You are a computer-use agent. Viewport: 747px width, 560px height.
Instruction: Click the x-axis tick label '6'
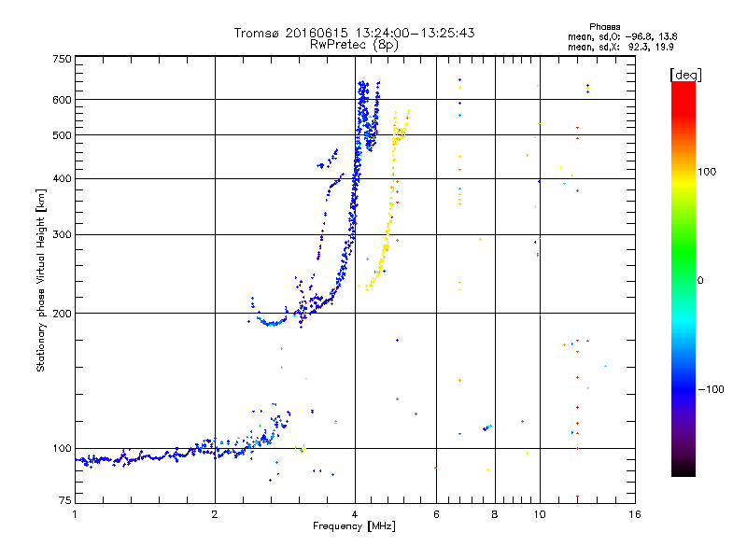click(x=436, y=514)
